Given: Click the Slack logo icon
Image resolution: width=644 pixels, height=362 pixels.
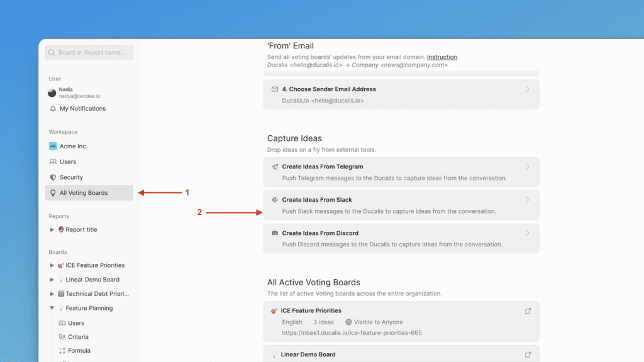Looking at the screenshot, I should click(x=275, y=200).
